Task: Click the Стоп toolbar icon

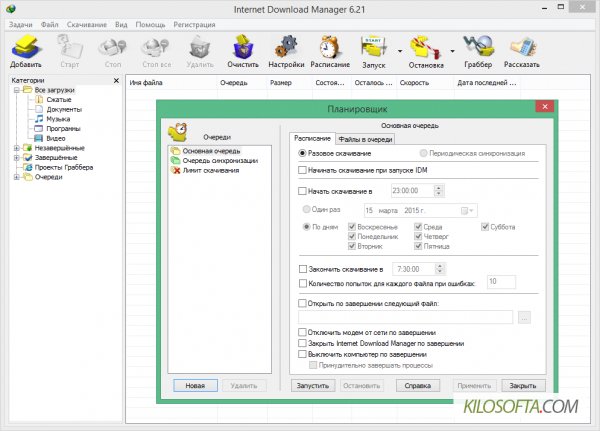Action: [x=112, y=47]
